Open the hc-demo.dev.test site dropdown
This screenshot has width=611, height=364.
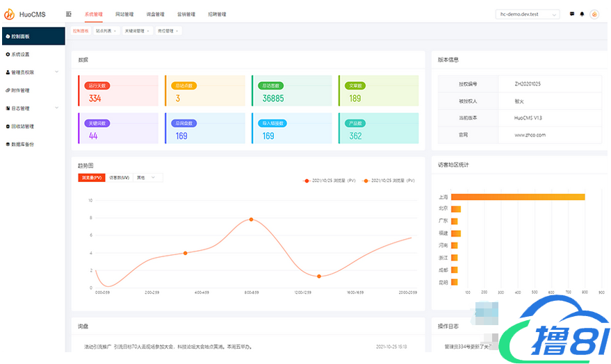pos(527,14)
